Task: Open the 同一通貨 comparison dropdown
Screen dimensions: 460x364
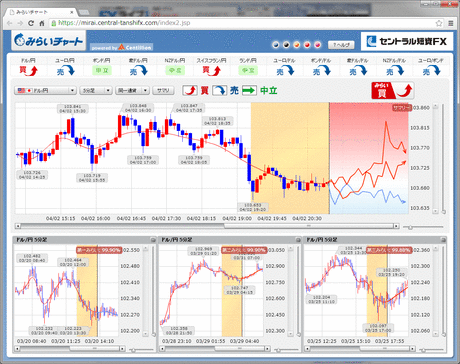Action: 132,90
